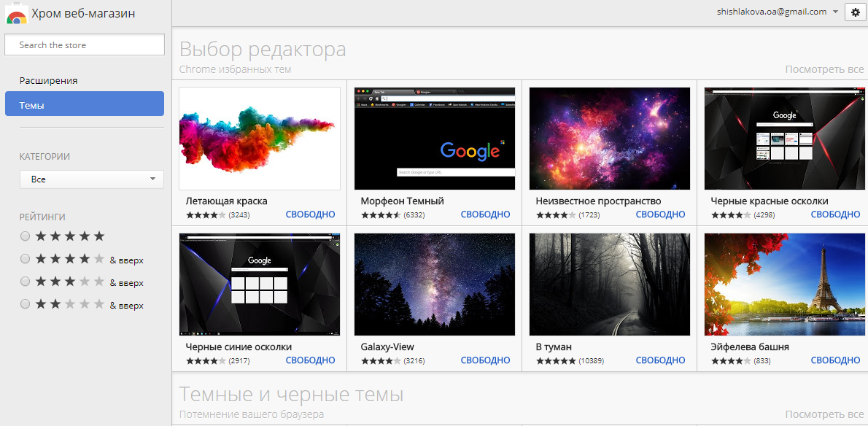Click СВОБОДНО under Летающая краска theme
The width and height of the screenshot is (868, 426).
(x=310, y=214)
